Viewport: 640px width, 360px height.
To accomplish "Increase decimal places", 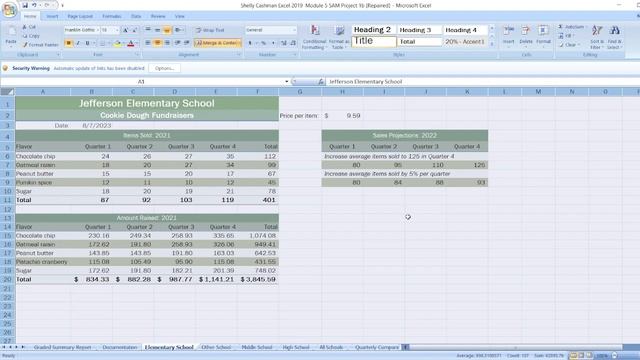I will tap(284, 43).
